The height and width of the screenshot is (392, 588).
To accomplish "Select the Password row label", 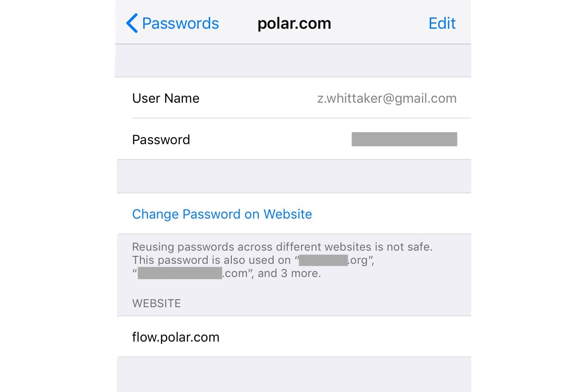I will click(x=161, y=139).
